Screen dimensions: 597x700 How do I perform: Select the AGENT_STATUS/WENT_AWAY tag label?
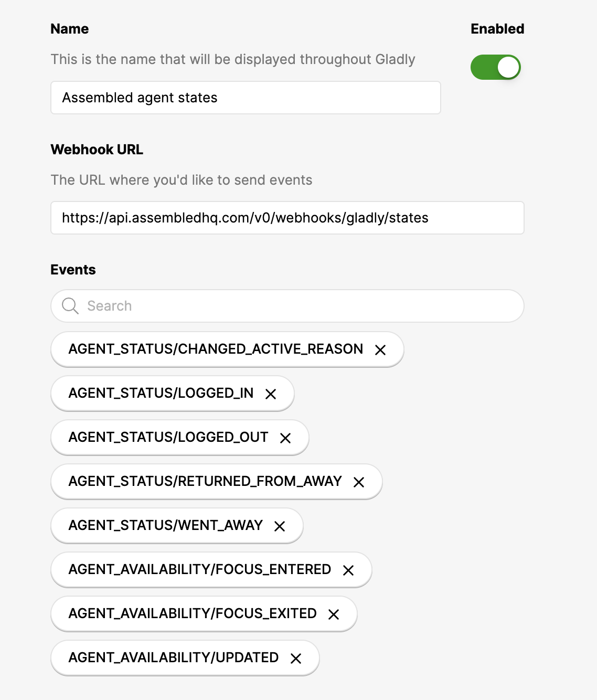[166, 525]
